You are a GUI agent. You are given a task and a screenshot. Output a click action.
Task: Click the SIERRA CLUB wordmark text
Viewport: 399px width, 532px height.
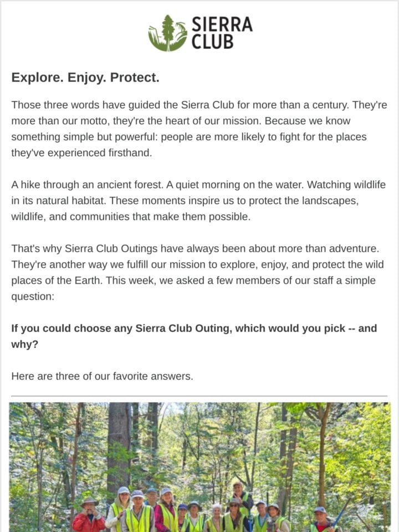pyautogui.click(x=222, y=33)
